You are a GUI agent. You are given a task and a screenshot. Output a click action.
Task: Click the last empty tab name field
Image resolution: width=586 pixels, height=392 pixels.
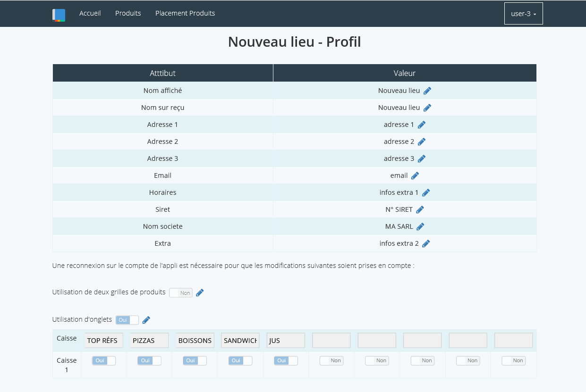coord(513,341)
